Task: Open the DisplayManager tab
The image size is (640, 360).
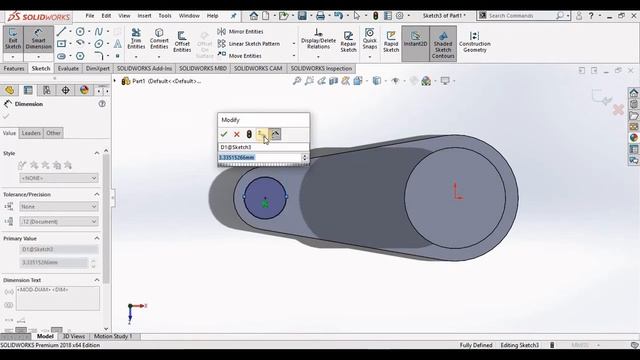Action: click(84, 90)
